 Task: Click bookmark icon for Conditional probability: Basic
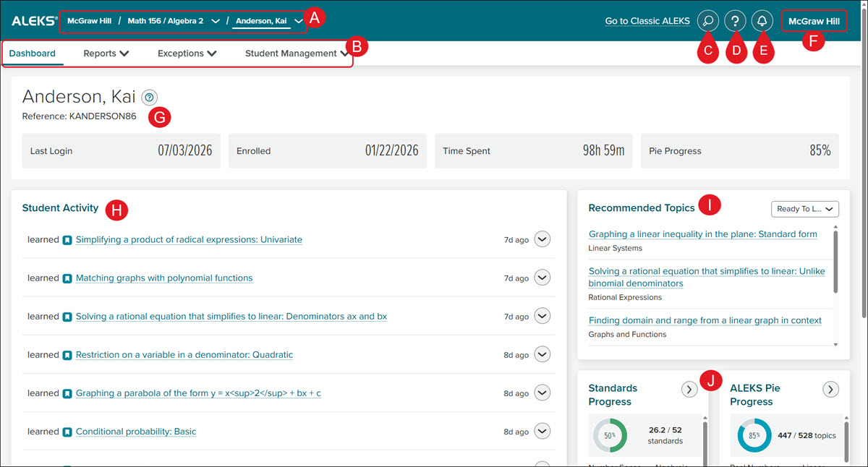click(x=67, y=432)
